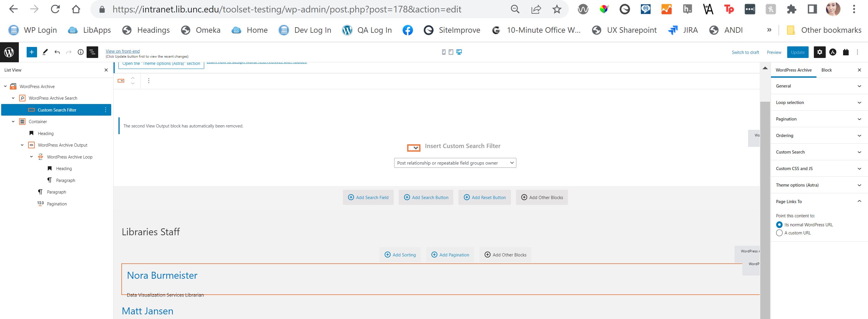Open the Nora Burmeister staff link
The width and height of the screenshot is (868, 319).
pyautogui.click(x=162, y=276)
